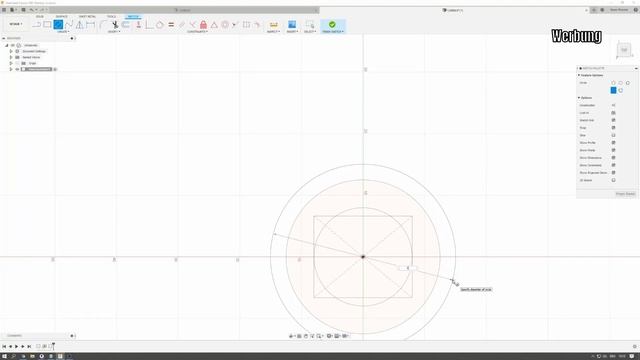The width and height of the screenshot is (640, 360).
Task: Open the Constraints dropdown menu
Action: click(197, 31)
